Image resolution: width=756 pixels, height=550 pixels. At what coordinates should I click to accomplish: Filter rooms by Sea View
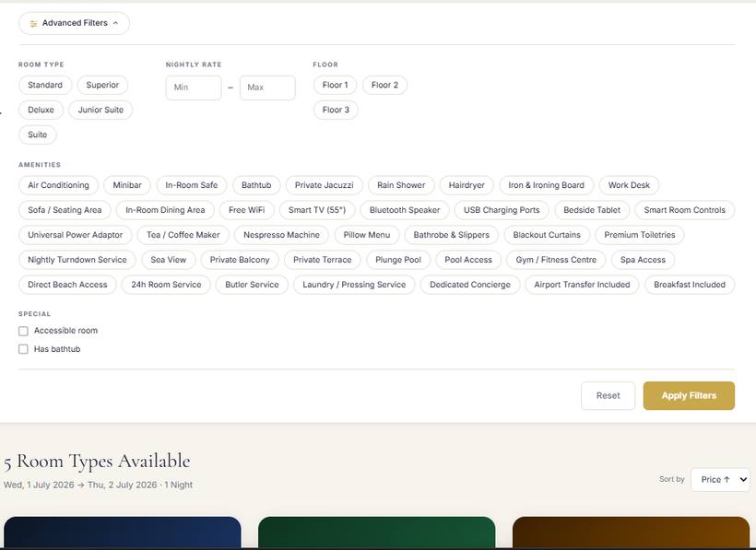(x=169, y=260)
